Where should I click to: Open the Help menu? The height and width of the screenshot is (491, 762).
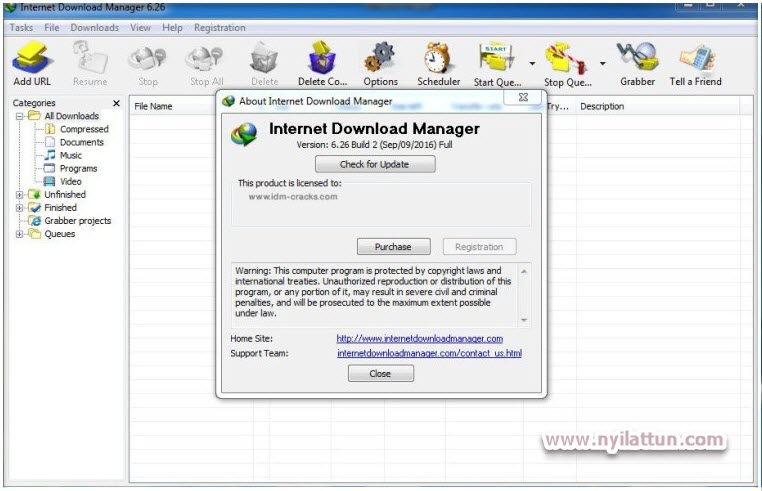point(172,28)
